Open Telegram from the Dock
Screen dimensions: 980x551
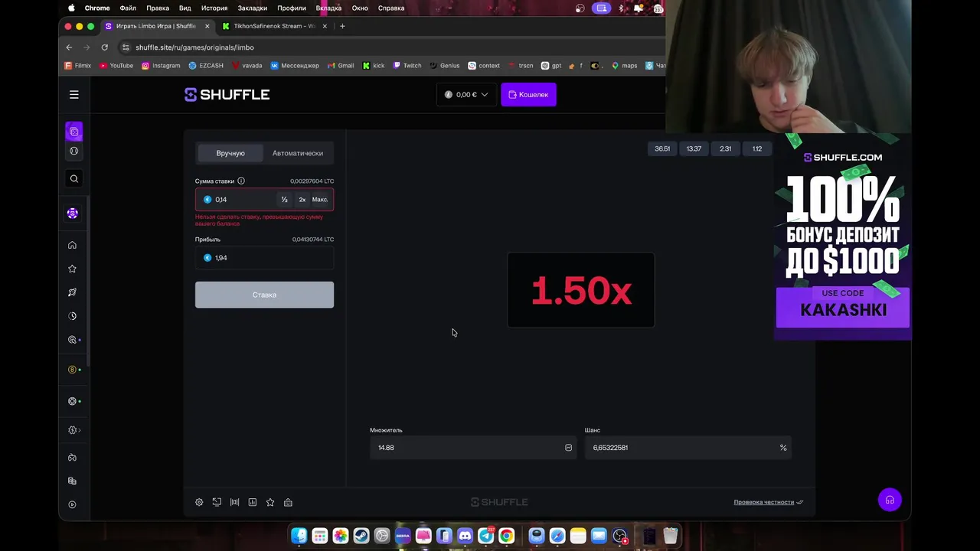click(x=485, y=536)
